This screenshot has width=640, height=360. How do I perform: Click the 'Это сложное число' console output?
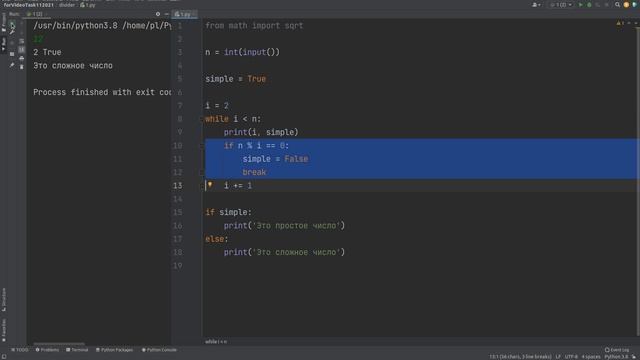73,66
